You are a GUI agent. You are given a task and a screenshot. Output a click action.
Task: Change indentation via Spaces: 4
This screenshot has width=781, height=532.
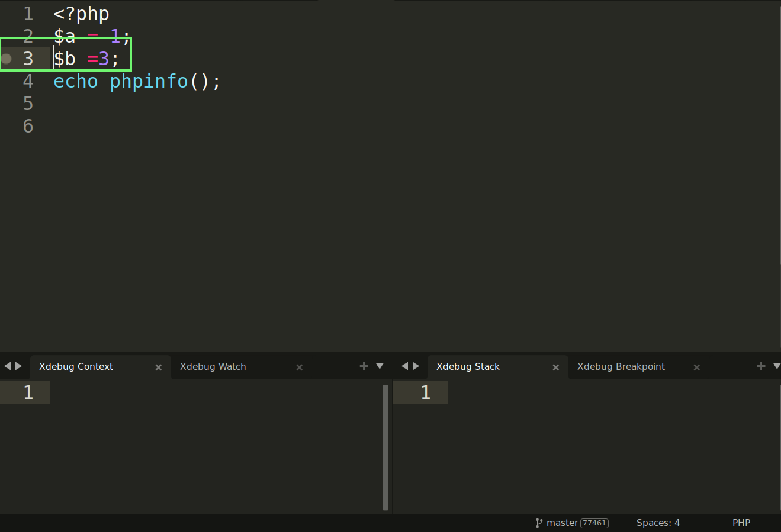coord(658,523)
